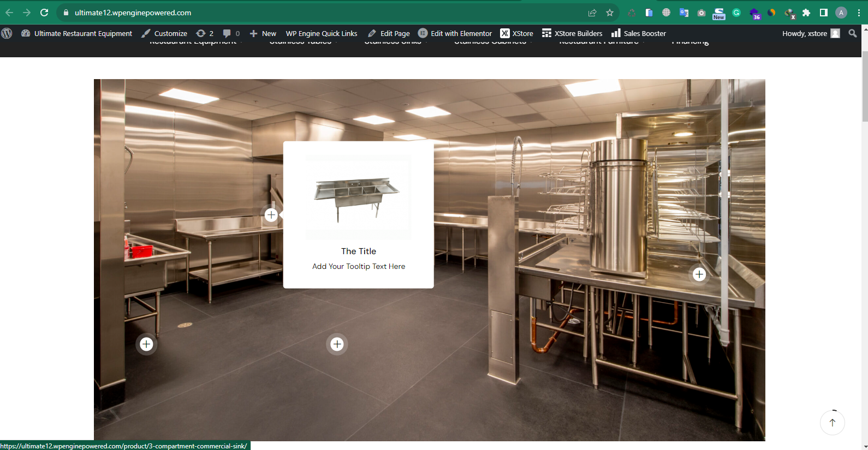Open the Chrome profile avatar A
Image resolution: width=868 pixels, height=450 pixels.
pos(841,13)
